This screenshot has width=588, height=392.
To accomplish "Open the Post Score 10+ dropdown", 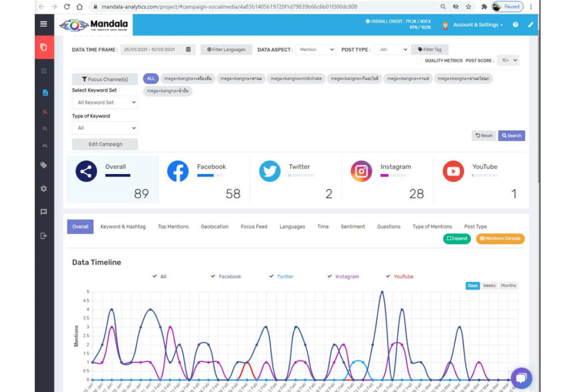I will 508,60.
